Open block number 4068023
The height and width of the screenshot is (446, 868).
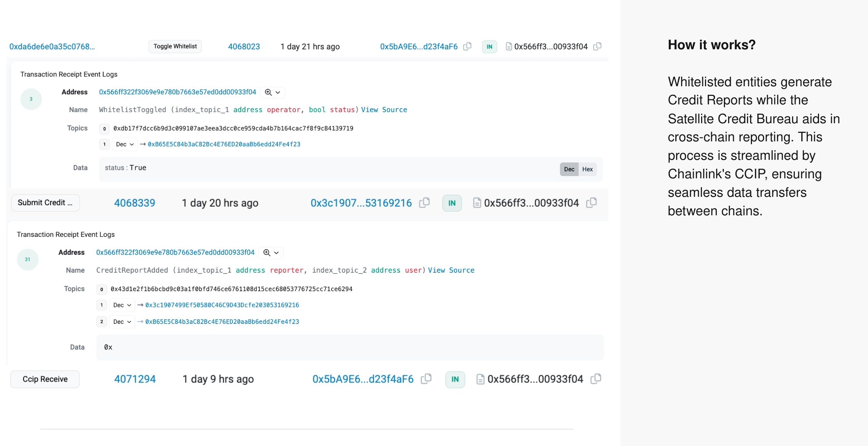tap(244, 47)
